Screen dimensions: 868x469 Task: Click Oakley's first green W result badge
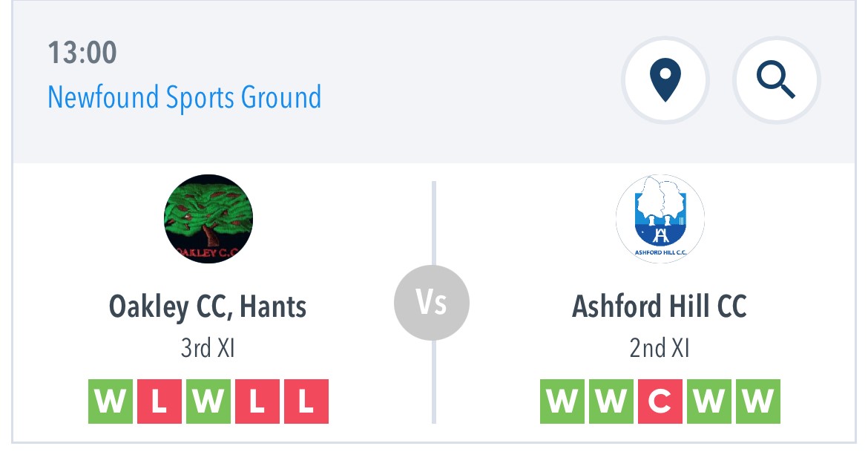(110, 401)
